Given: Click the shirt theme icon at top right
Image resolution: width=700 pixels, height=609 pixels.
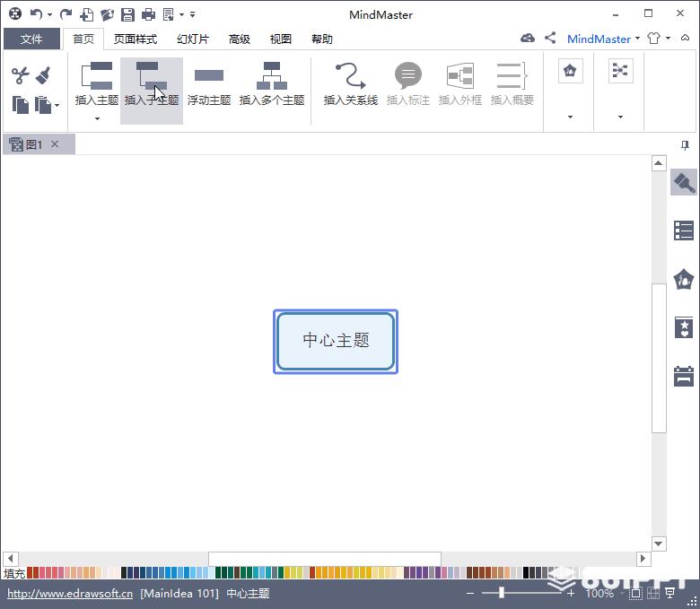Looking at the screenshot, I should (653, 39).
